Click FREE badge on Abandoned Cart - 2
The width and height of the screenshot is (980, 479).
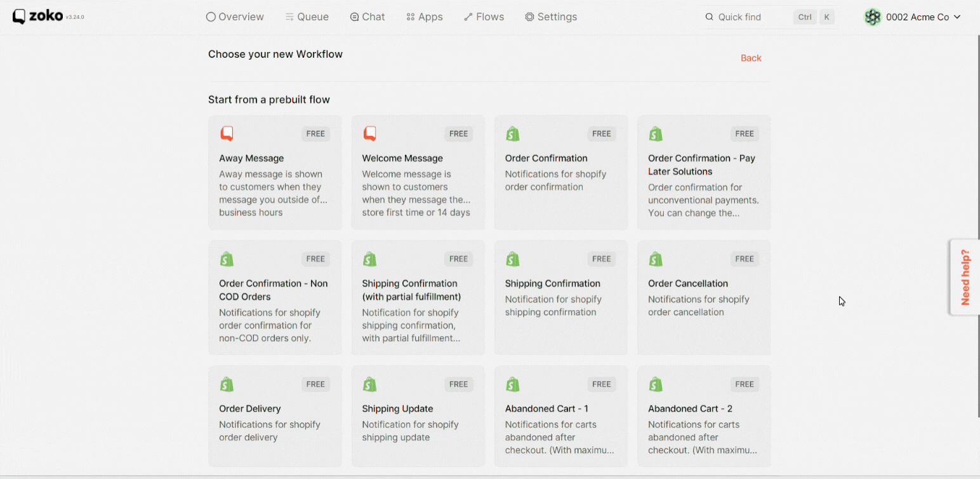(745, 384)
